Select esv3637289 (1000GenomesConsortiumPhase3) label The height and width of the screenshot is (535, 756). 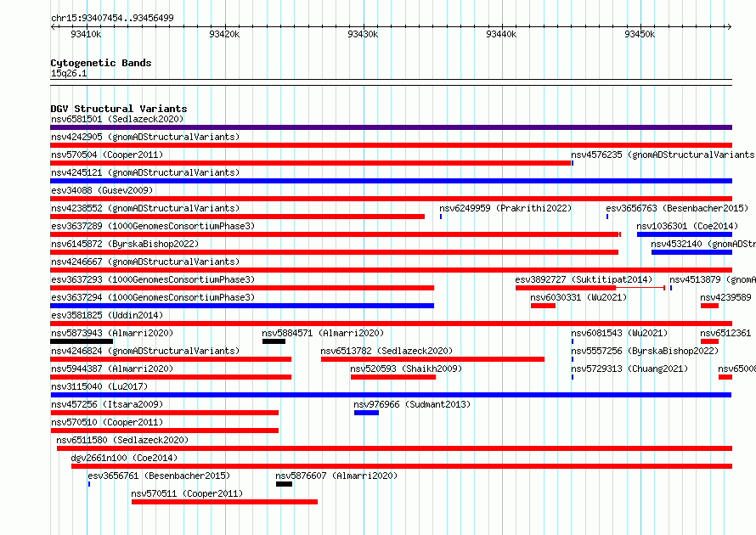[153, 226]
